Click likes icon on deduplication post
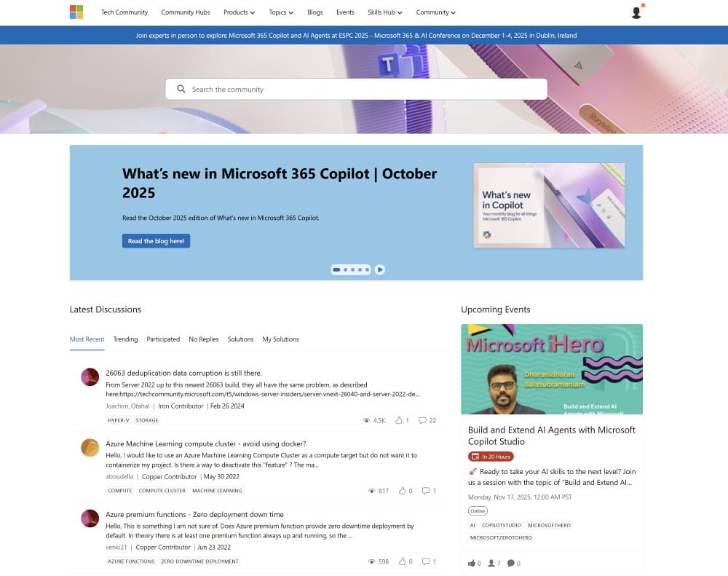This screenshot has width=728, height=576. 399,420
